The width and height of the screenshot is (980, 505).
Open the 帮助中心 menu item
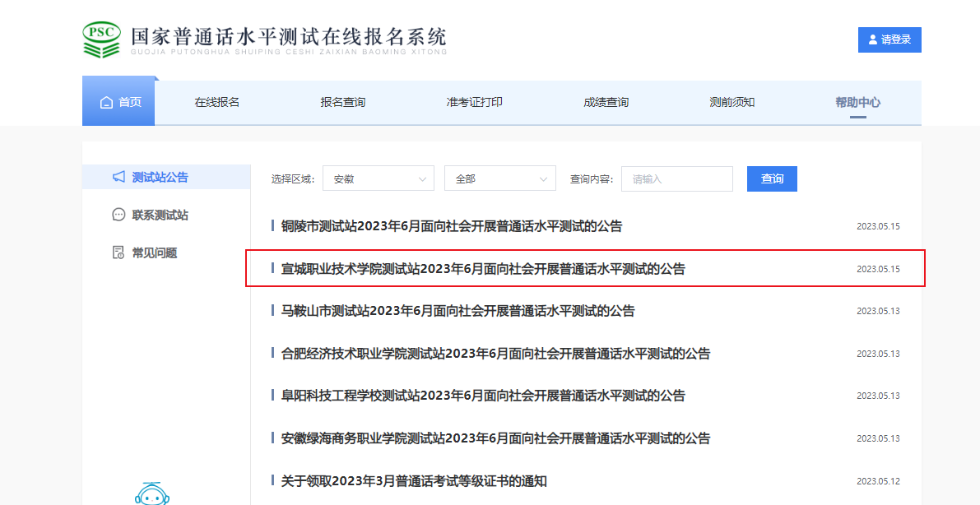(858, 103)
